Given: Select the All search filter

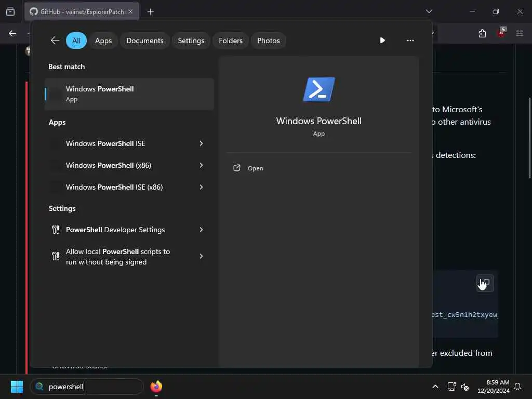Looking at the screenshot, I should 76,41.
